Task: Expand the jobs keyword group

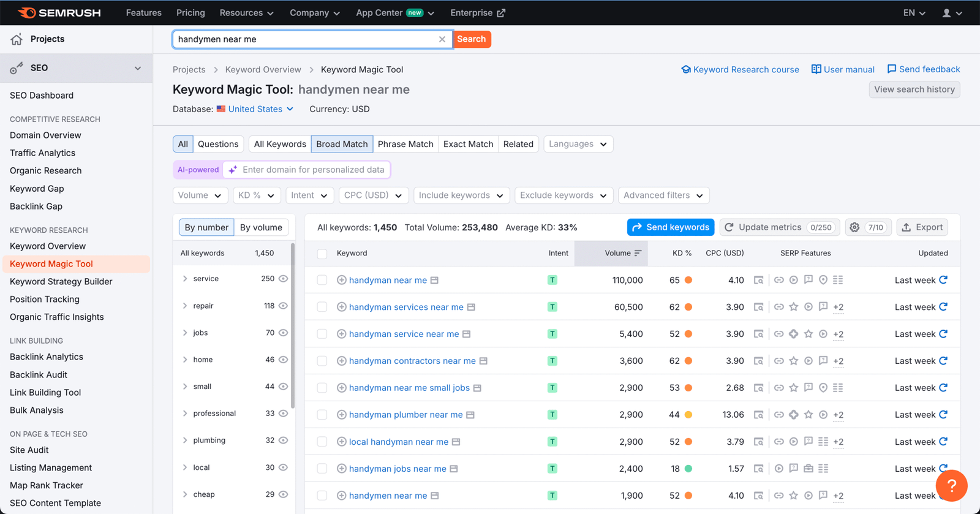Action: pos(185,333)
